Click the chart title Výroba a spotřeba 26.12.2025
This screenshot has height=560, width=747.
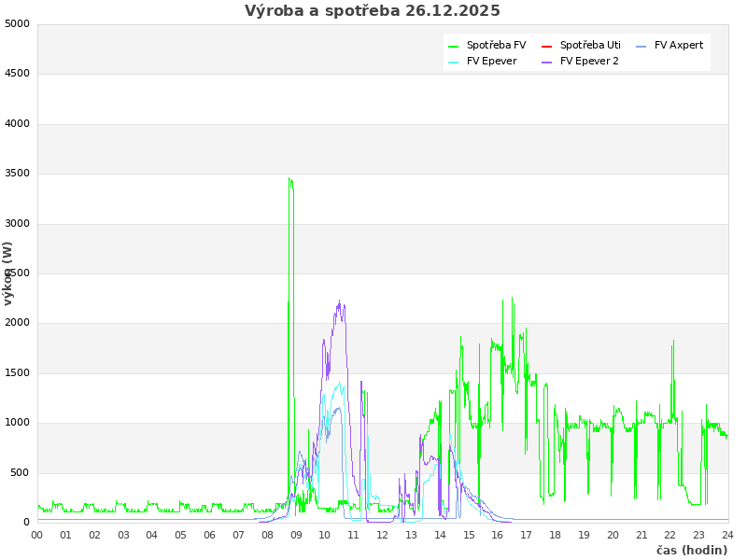click(x=373, y=11)
